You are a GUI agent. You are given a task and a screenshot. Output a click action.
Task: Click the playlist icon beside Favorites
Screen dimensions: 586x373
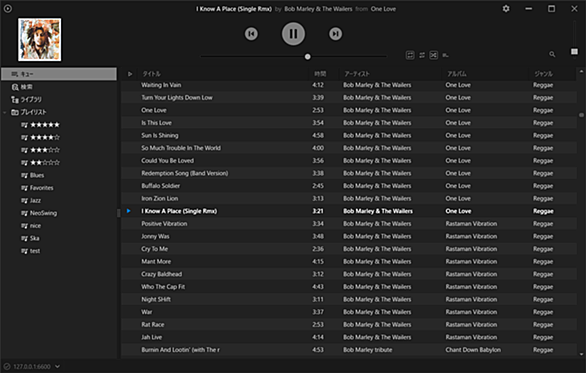24,188
